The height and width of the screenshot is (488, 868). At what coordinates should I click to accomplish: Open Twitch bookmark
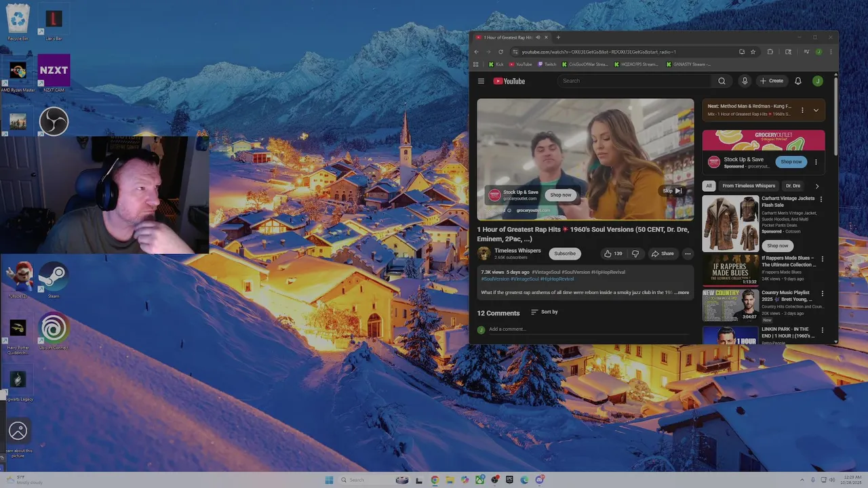[x=547, y=64]
